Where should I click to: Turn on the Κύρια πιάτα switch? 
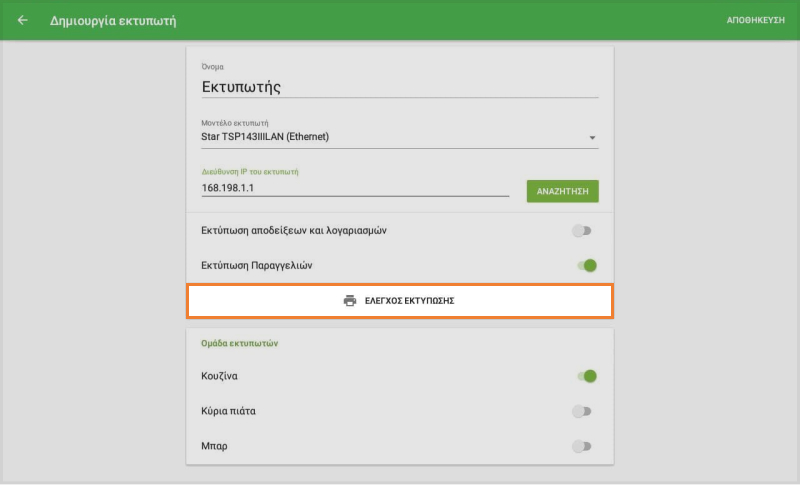point(582,411)
